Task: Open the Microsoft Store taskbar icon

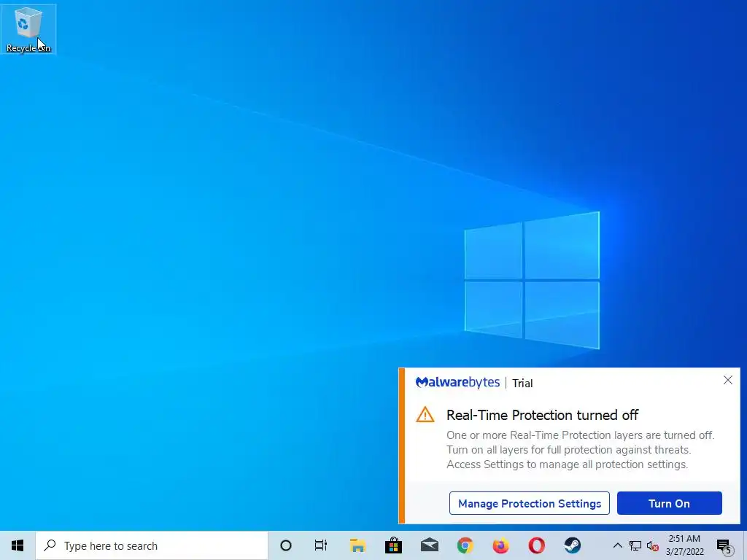Action: [x=393, y=545]
